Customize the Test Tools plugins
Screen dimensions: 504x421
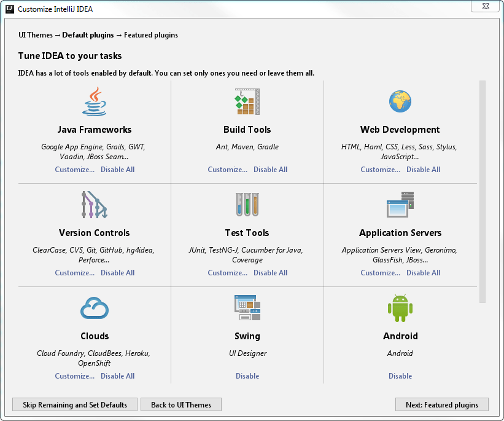tap(227, 273)
